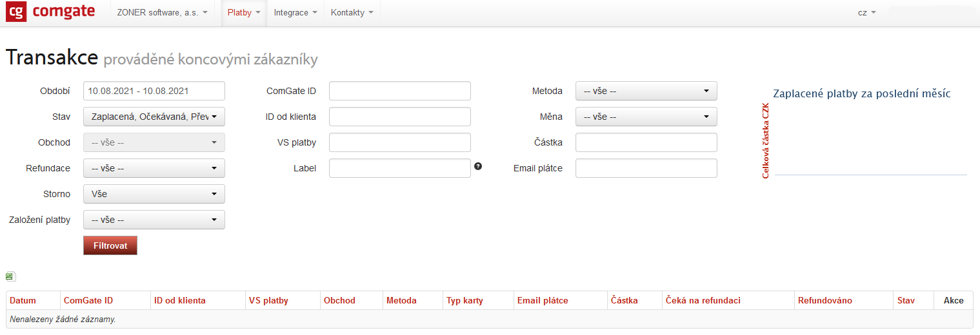Sort table by Datum column
The image size is (980, 335).
click(x=23, y=300)
